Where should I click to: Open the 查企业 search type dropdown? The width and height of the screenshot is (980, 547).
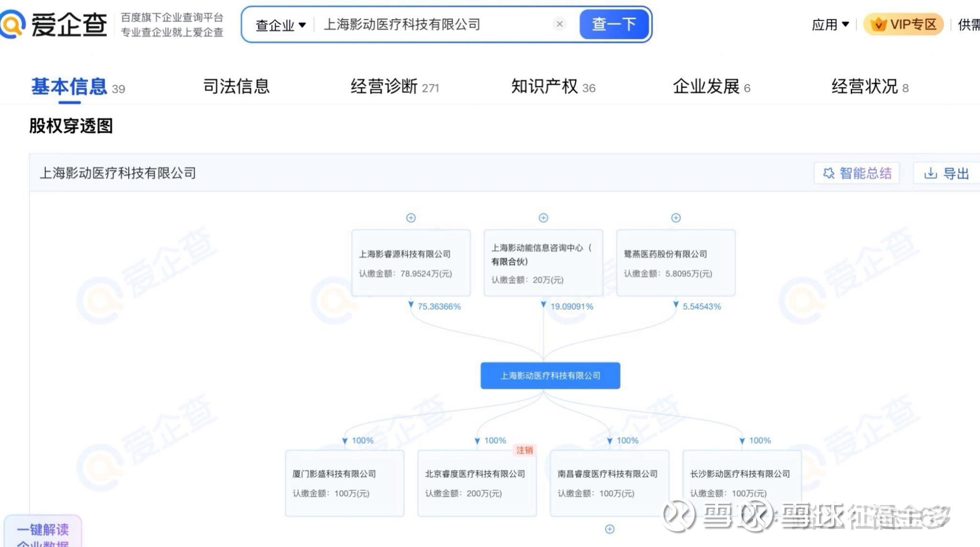(280, 25)
